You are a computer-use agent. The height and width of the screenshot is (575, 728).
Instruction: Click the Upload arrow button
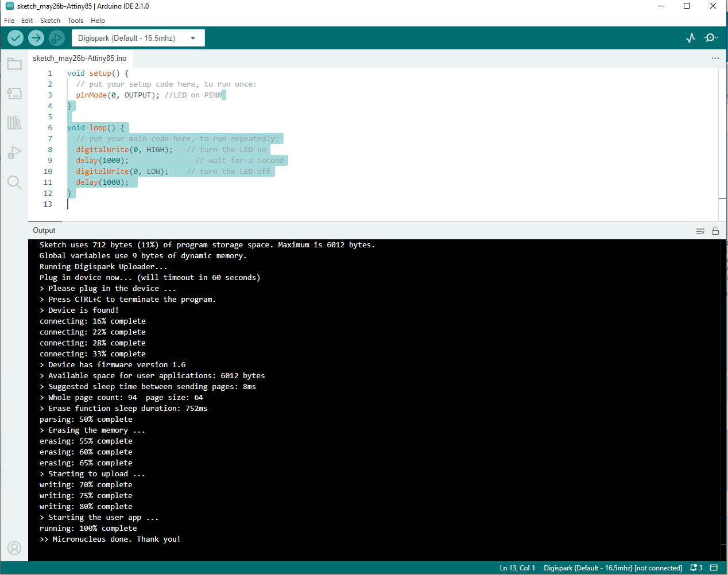[36, 38]
